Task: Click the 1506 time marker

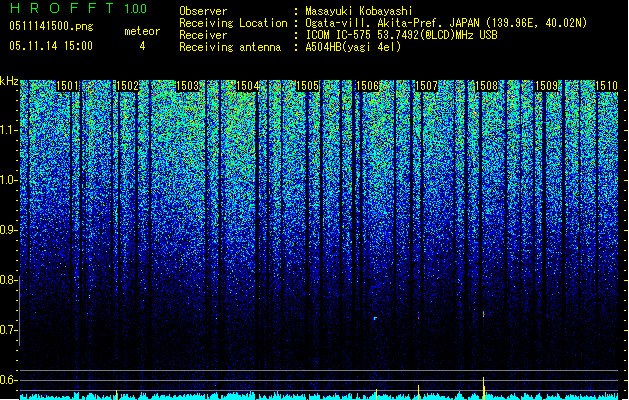Action: [367, 86]
